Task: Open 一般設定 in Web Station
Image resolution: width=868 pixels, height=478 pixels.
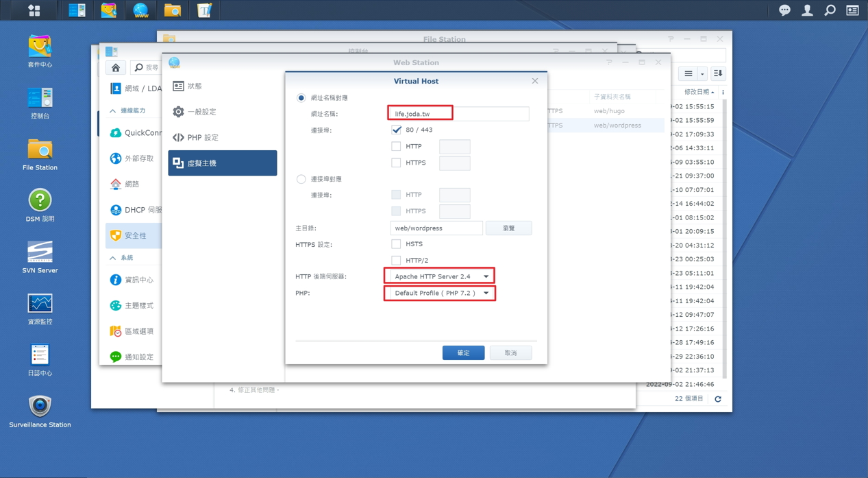Action: 223,112
